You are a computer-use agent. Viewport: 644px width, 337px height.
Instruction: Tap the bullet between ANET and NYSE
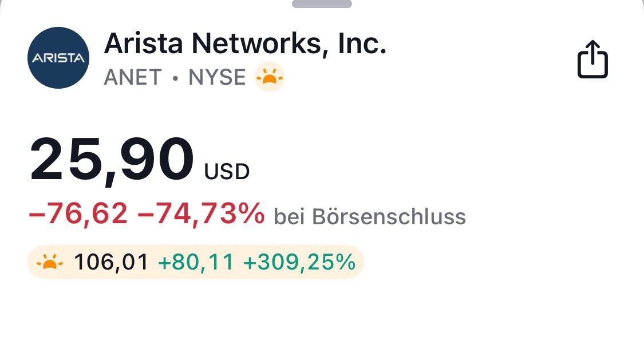176,78
